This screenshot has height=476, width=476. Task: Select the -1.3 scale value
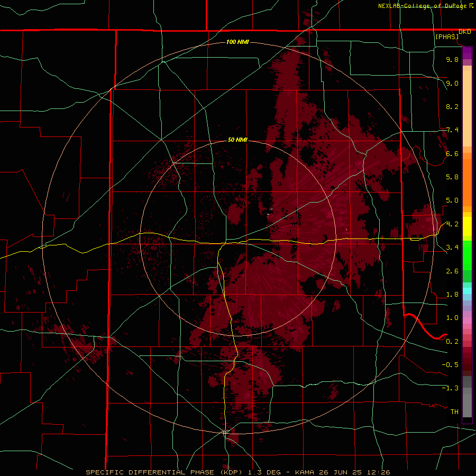[450, 388]
